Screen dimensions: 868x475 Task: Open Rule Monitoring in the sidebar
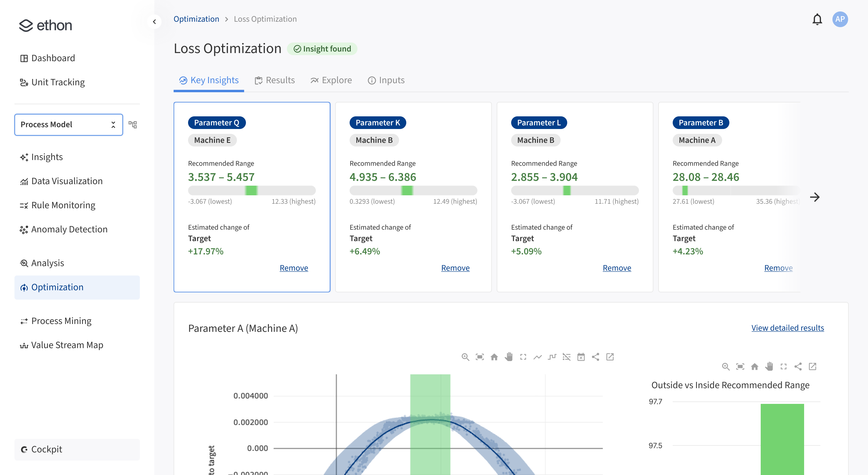(63, 205)
